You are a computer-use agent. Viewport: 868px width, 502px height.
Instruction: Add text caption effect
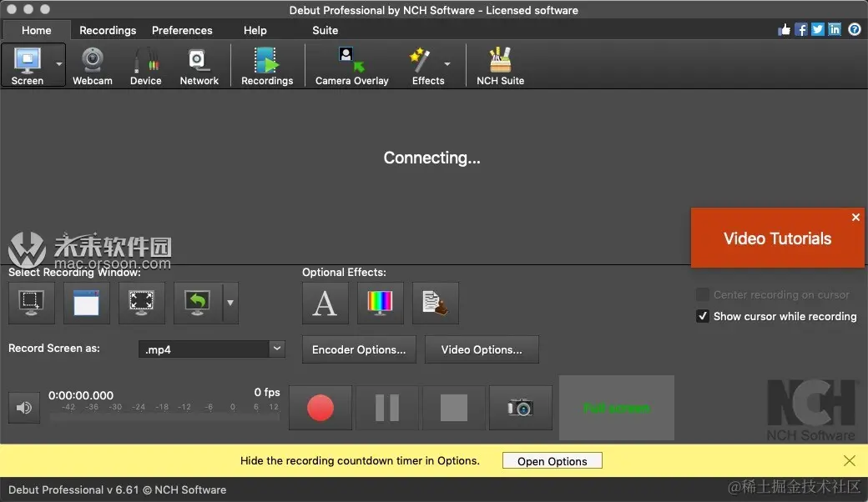point(325,303)
